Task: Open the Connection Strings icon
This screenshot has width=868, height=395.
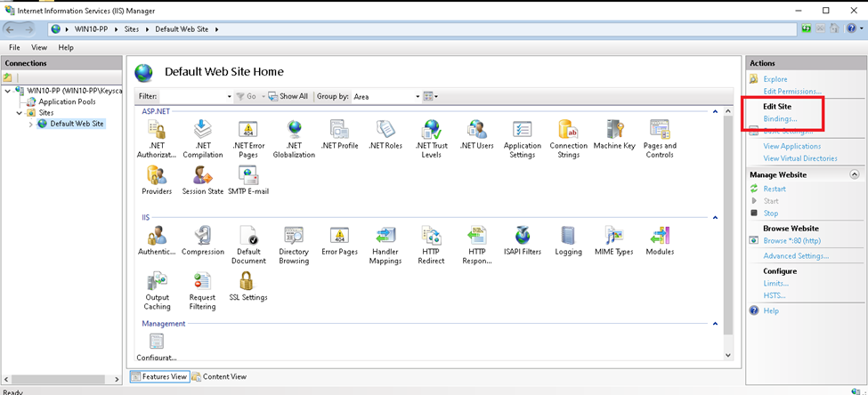Action: pos(568,132)
